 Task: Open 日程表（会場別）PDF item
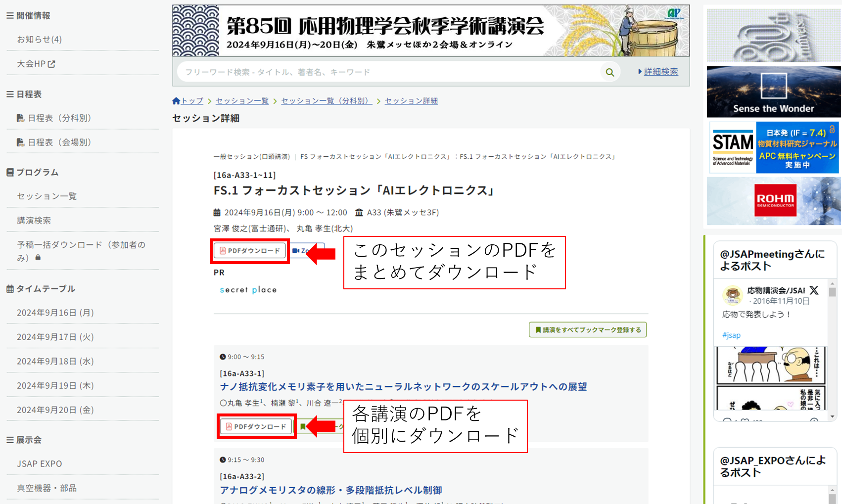click(x=53, y=142)
